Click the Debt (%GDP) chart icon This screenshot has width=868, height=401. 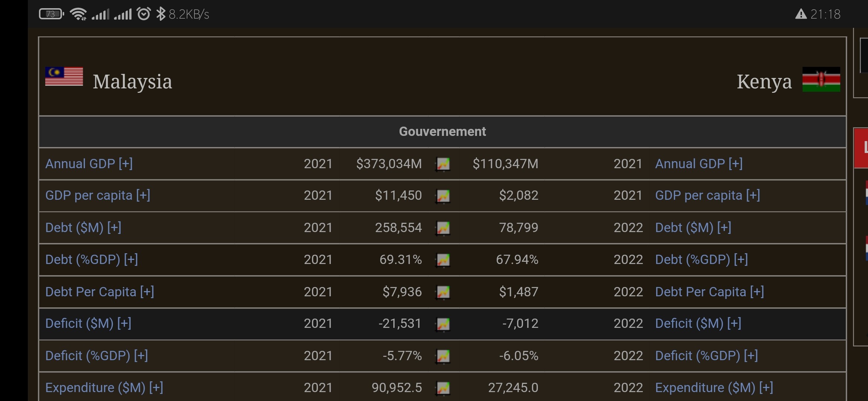point(443,260)
